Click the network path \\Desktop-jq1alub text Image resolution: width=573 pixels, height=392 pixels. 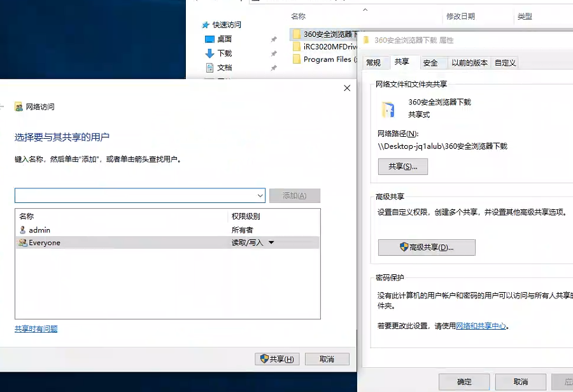442,146
